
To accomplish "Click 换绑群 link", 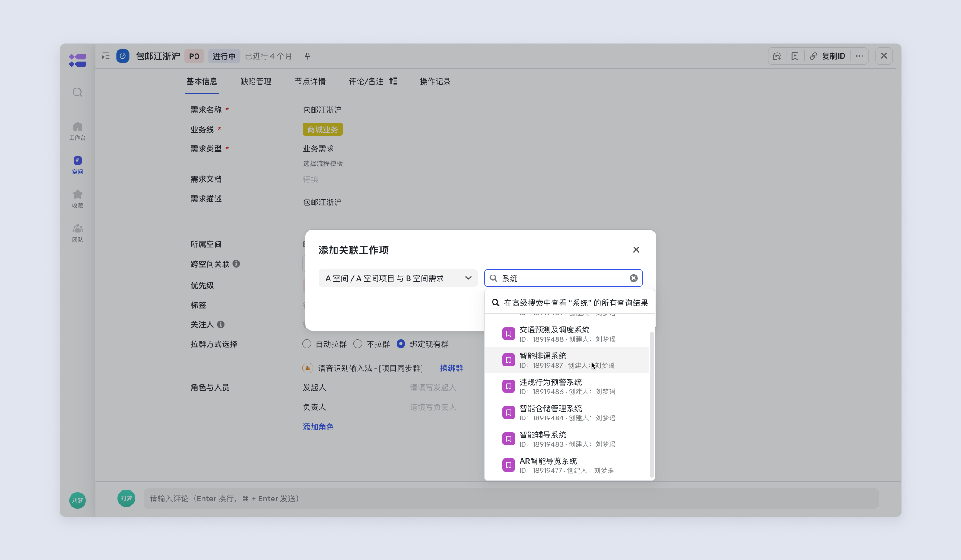I will point(452,368).
